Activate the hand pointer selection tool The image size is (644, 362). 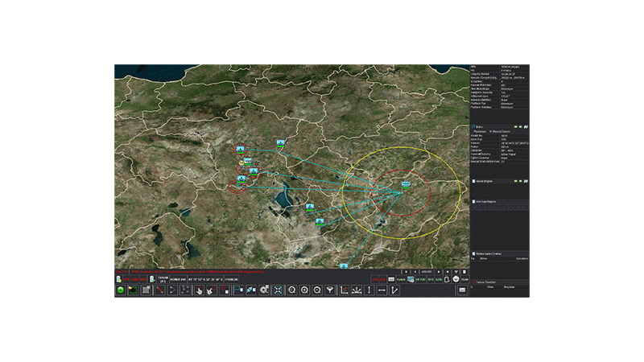[x=199, y=290]
